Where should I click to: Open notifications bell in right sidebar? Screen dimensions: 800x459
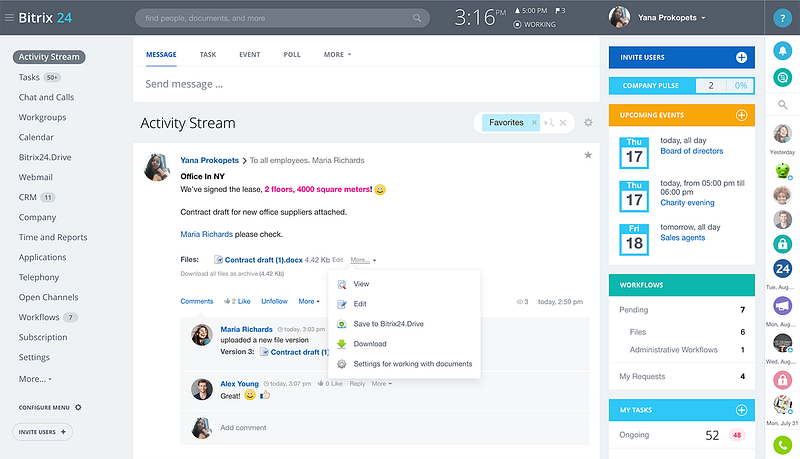(782, 50)
